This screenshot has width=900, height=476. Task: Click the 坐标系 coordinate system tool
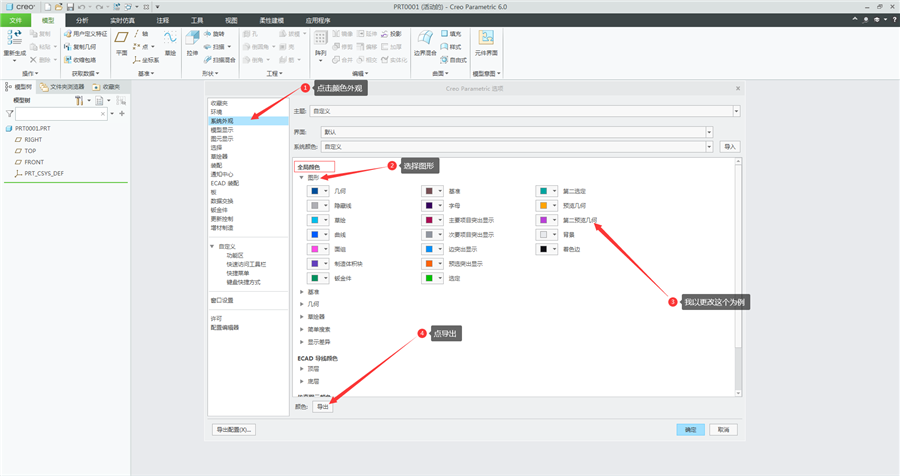coord(146,60)
